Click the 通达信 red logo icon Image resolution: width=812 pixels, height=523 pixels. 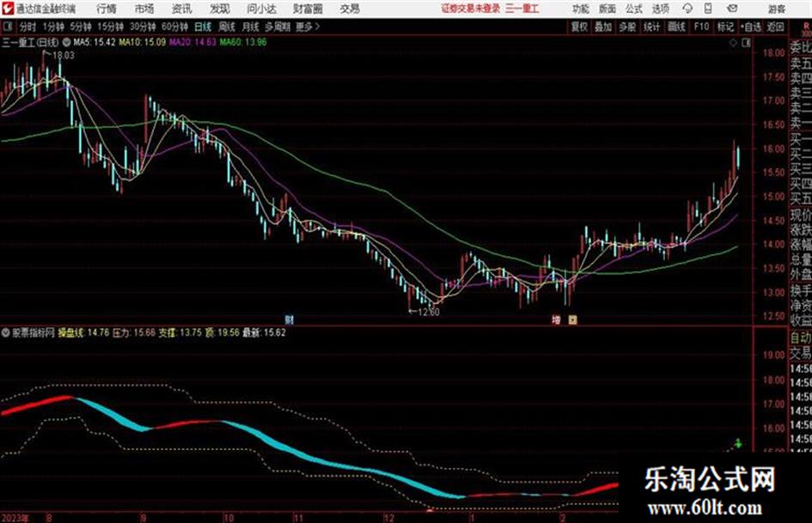[x=7, y=9]
